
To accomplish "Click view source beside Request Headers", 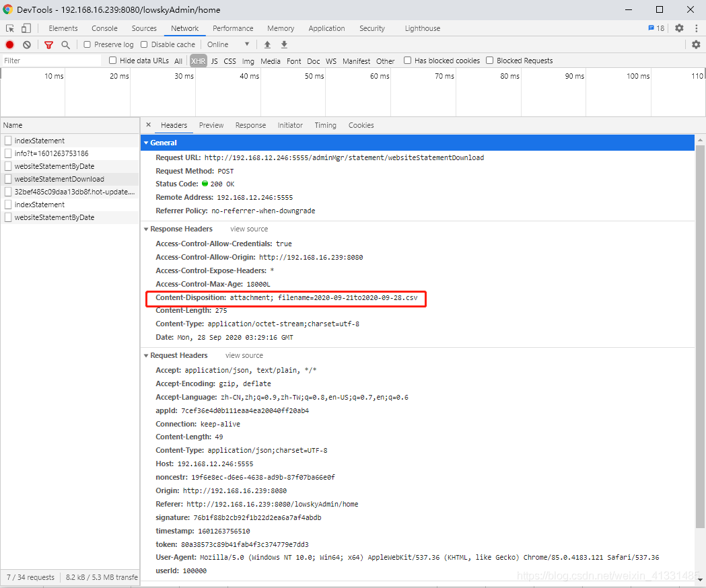I will click(244, 356).
